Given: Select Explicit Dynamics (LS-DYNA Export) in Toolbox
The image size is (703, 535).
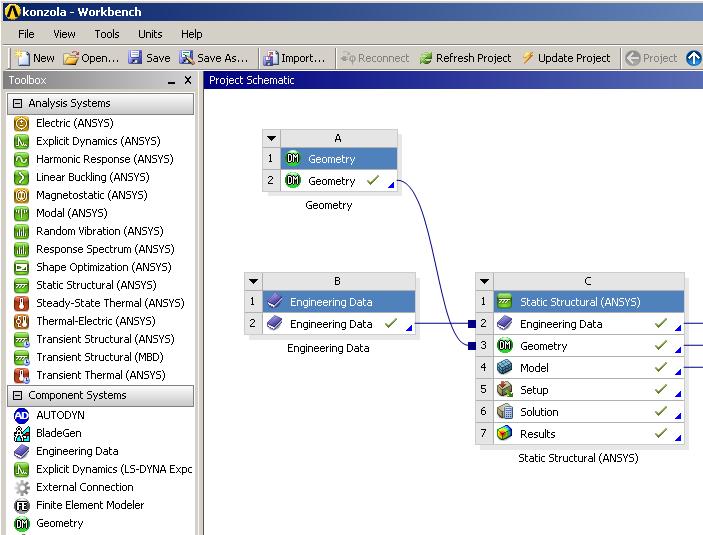Looking at the screenshot, I should click(103, 469).
